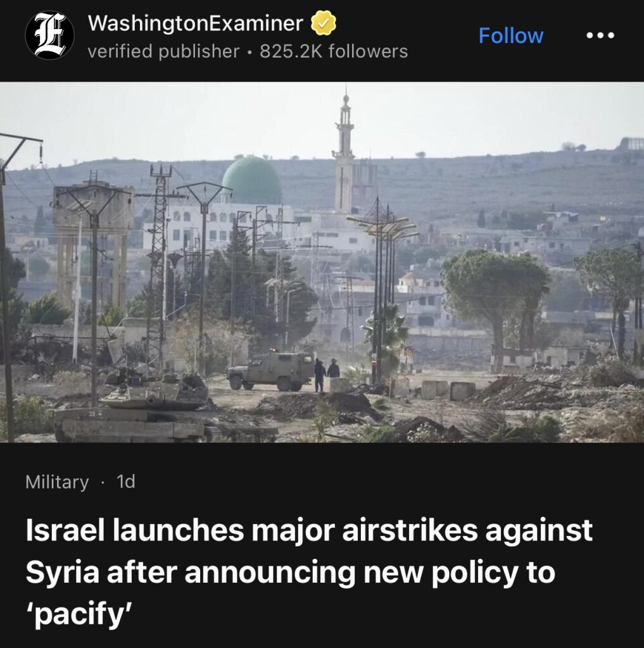Click the 1d timestamp
Viewport: 644px width, 648px height.
(126, 482)
